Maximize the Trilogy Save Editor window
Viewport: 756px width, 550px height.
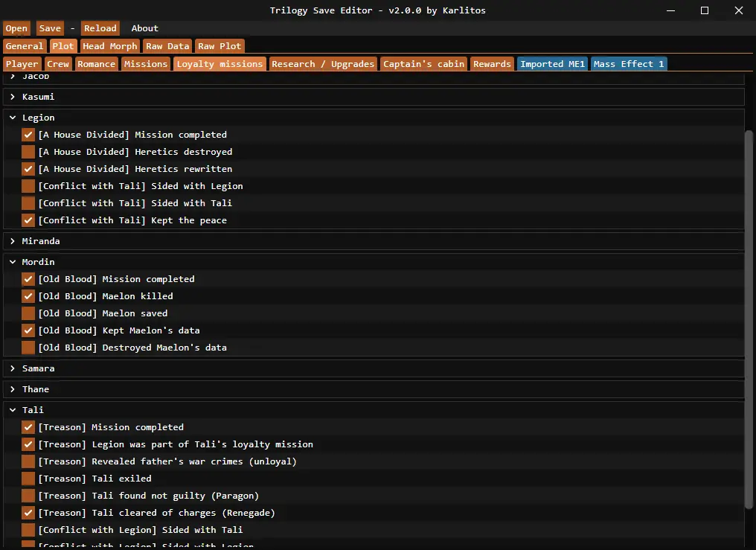(x=705, y=10)
